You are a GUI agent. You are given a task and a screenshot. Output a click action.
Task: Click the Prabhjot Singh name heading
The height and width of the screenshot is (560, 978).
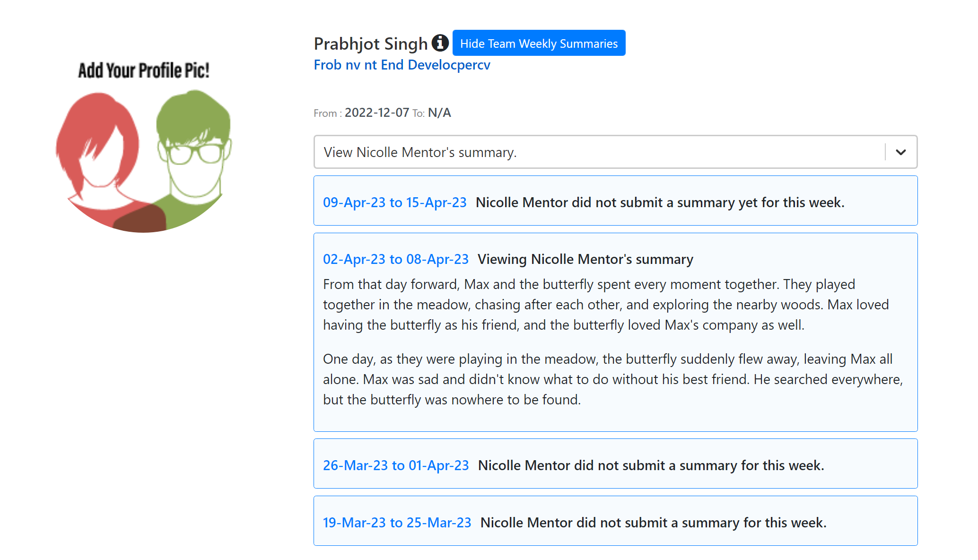[371, 44]
